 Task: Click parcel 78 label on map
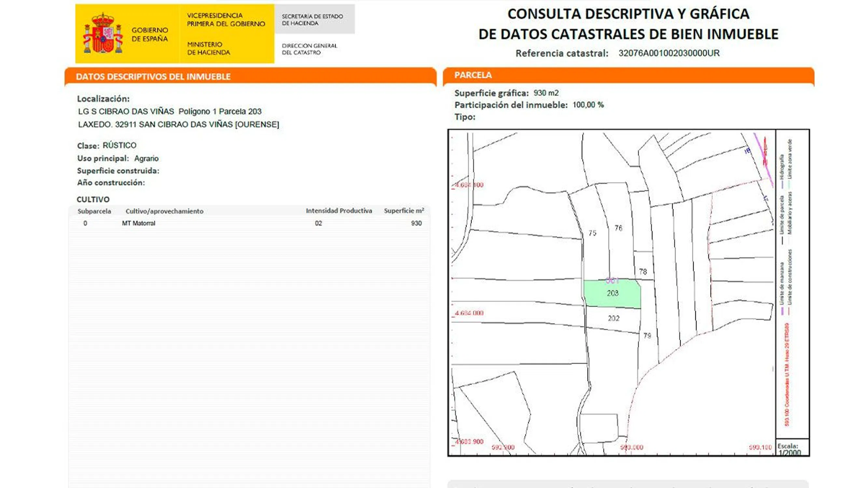tap(643, 271)
